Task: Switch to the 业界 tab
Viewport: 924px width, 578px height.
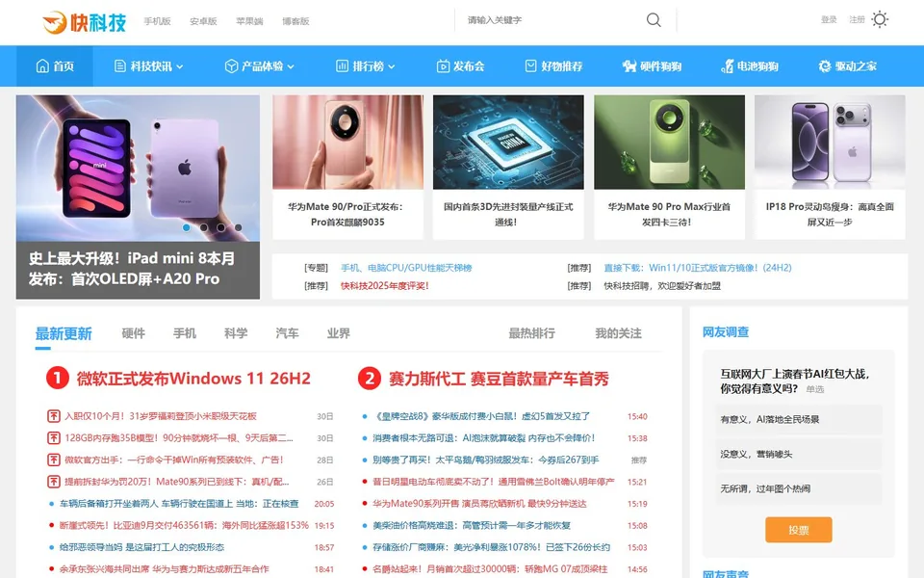Action: click(338, 333)
